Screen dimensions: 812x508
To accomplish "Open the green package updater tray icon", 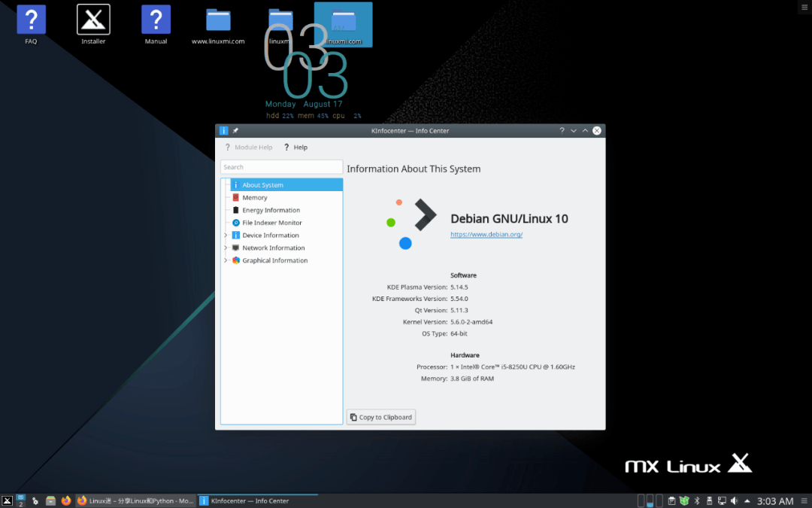I will coord(684,500).
